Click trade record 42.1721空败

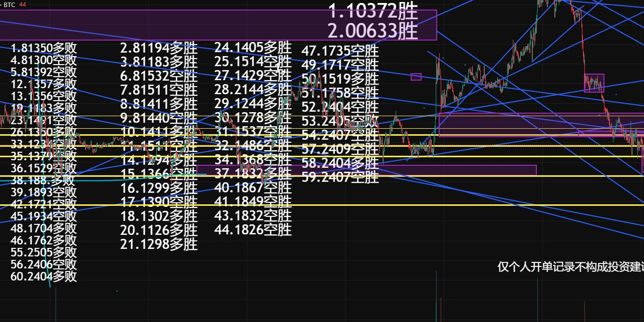(x=44, y=204)
